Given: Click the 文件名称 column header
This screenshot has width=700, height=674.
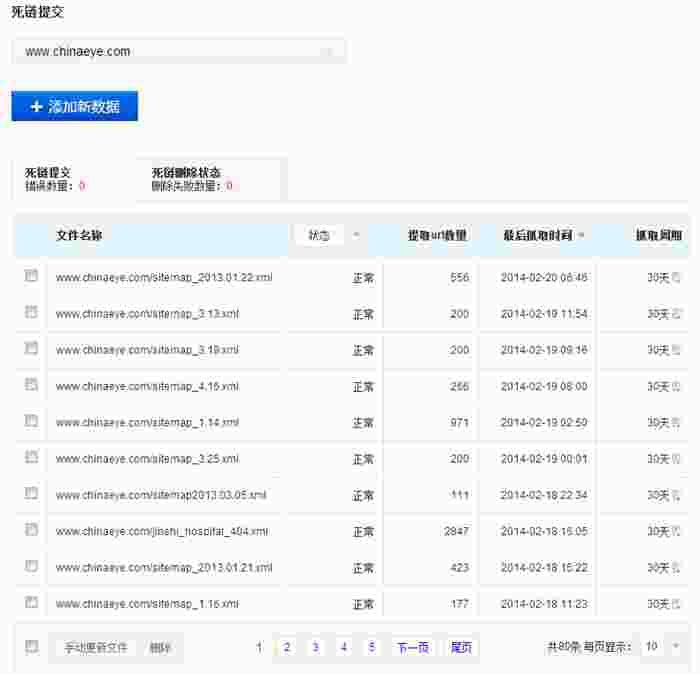Looking at the screenshot, I should (79, 235).
